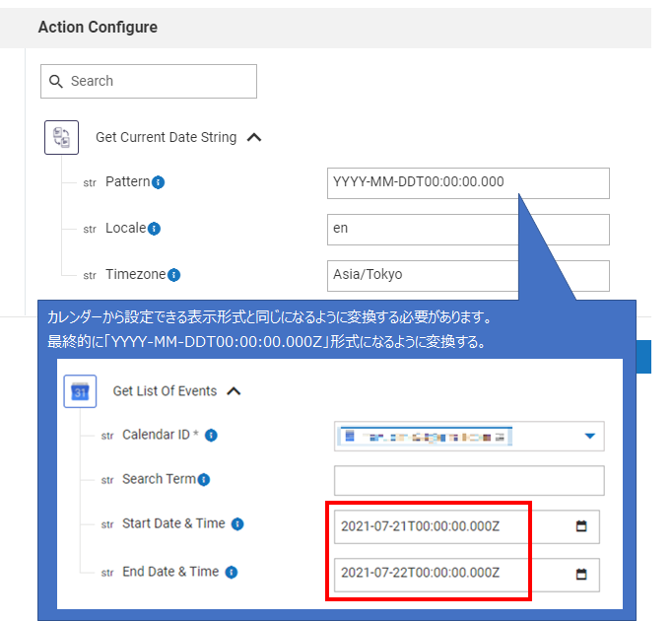Viewport: 672px width, 621px height.
Task: Click the Get Current Date String action icon
Action: [x=61, y=138]
